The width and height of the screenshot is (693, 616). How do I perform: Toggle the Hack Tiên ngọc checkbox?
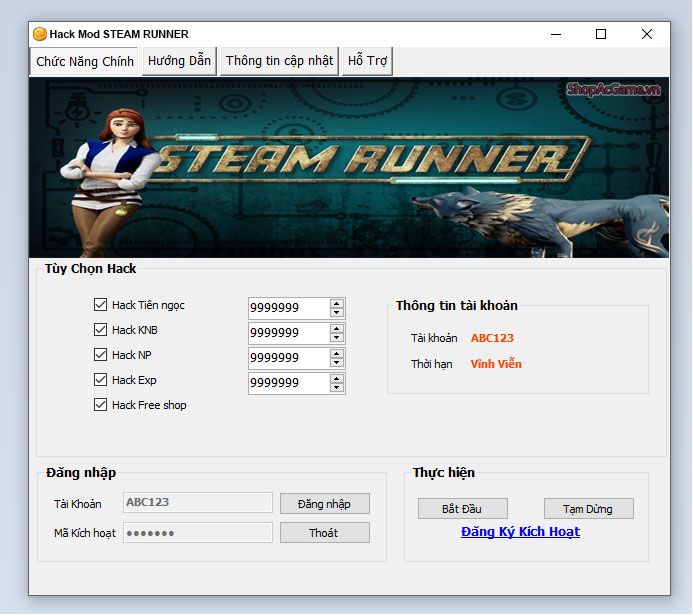tap(100, 304)
